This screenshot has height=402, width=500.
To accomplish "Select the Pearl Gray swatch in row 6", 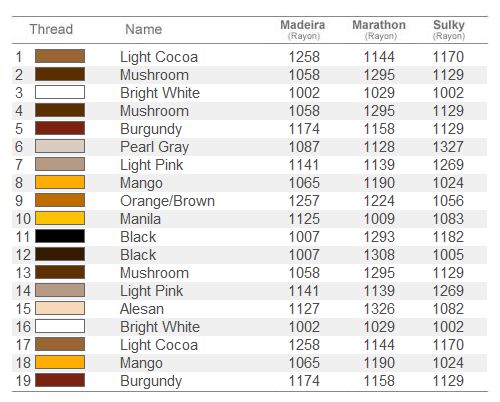I will pyautogui.click(x=60, y=146).
